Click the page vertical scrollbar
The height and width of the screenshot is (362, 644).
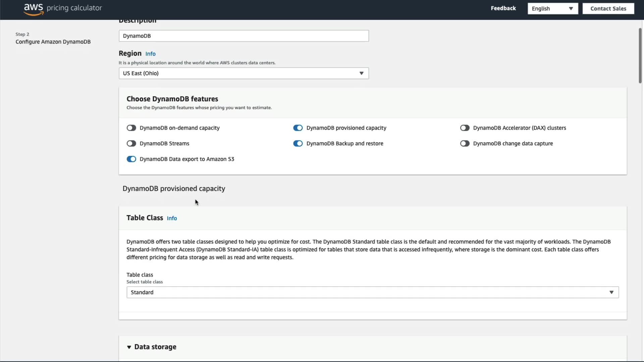click(640, 56)
